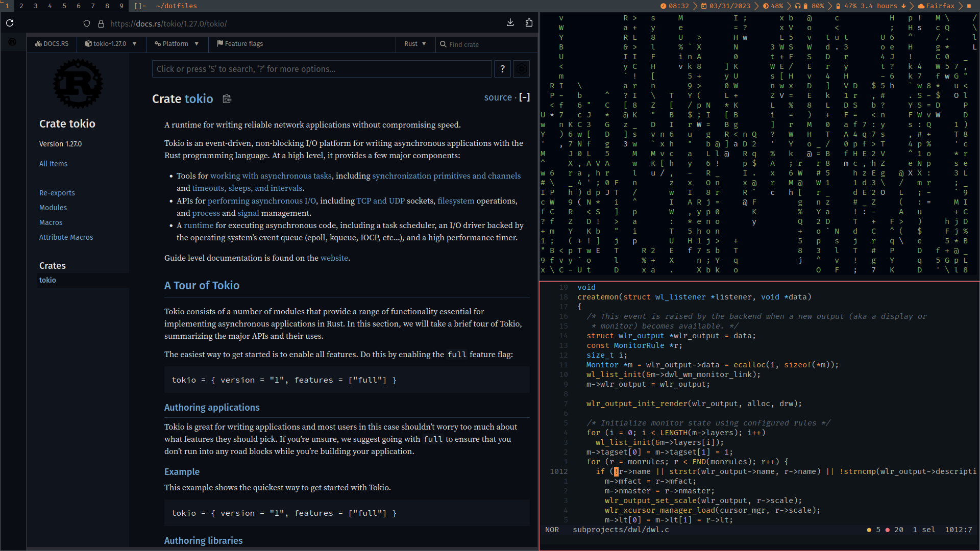Reload the page with the refresh icon
This screenshot has width=980, height=551.
pos(10,23)
